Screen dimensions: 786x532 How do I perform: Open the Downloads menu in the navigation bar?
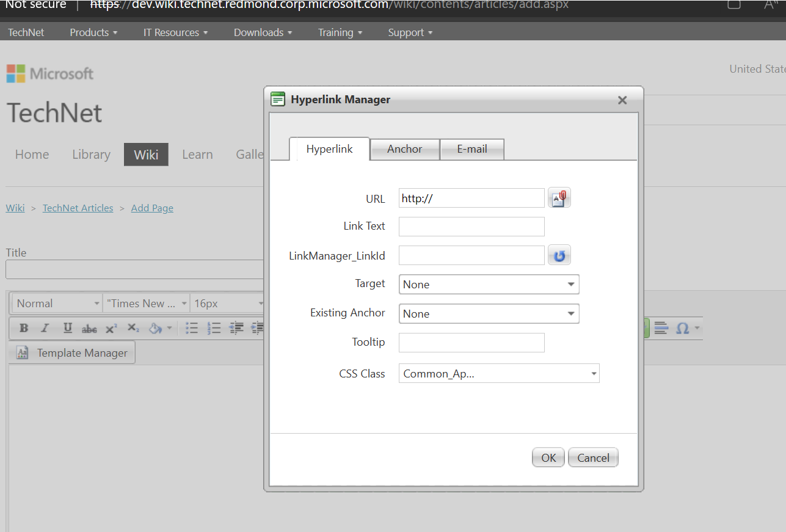[x=263, y=32]
